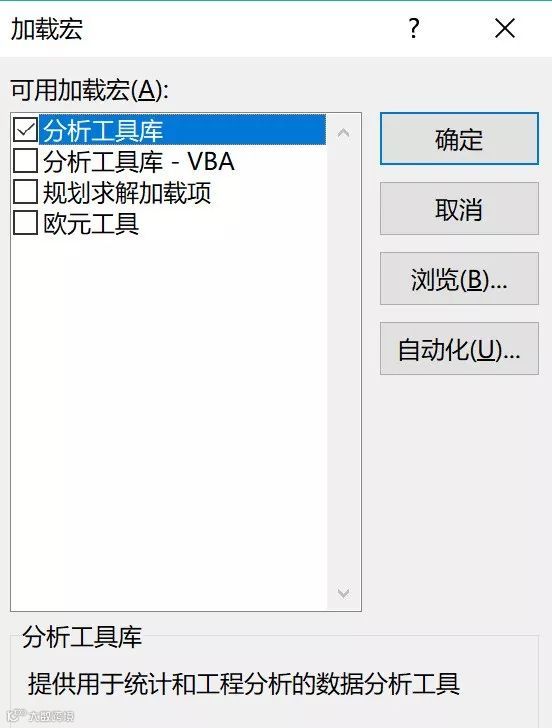Click the 加载宏 title bar text

(x=46, y=29)
